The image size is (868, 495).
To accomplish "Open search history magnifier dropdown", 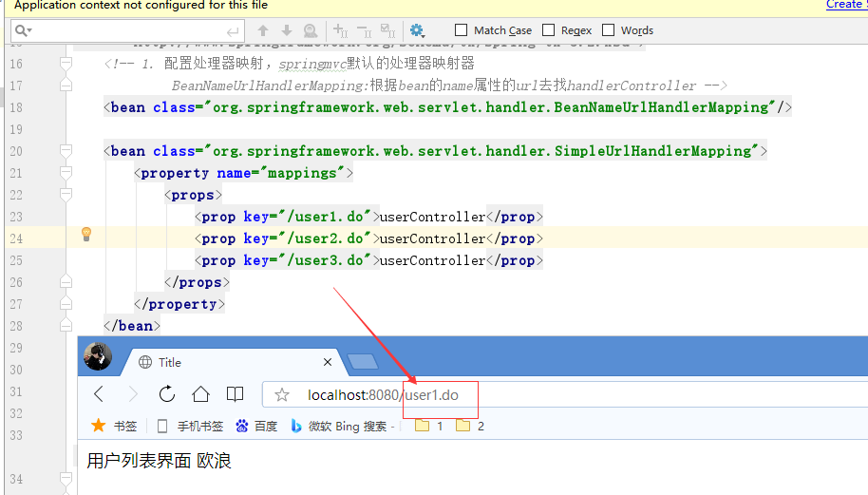I will 23,30.
